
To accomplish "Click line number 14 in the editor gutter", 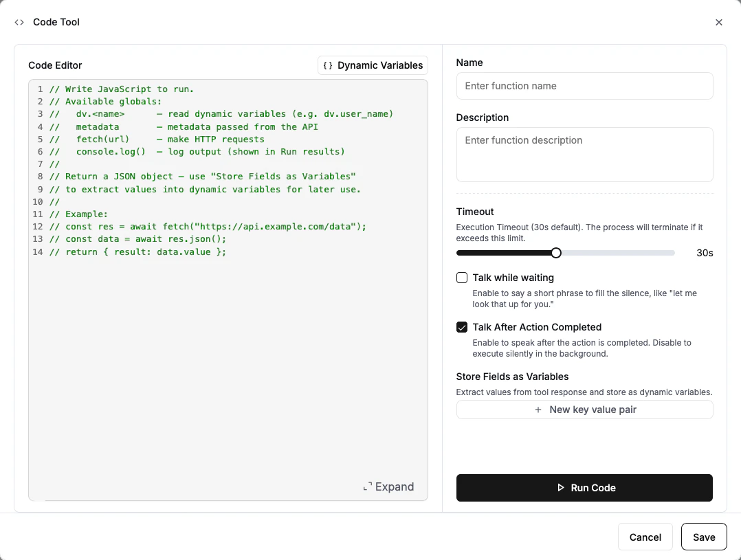I will coord(37,251).
